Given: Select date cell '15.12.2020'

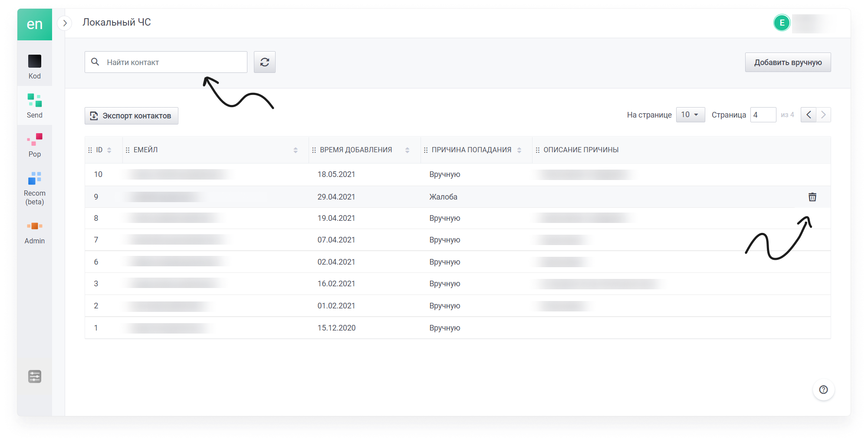Looking at the screenshot, I should [x=336, y=328].
